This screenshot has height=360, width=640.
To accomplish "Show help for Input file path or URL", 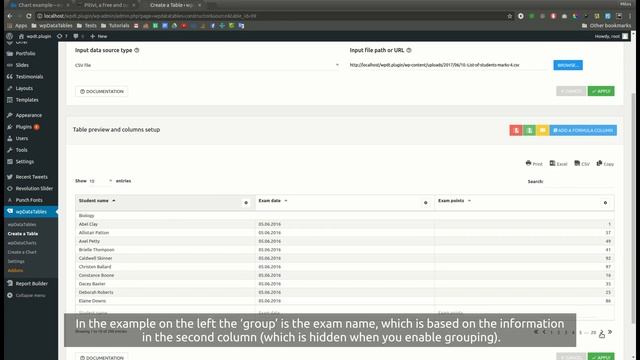I will [409, 50].
